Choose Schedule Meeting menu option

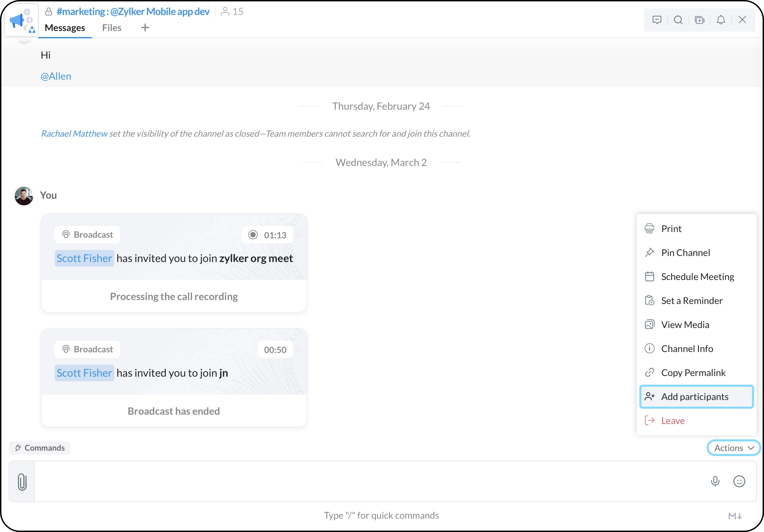(x=697, y=277)
